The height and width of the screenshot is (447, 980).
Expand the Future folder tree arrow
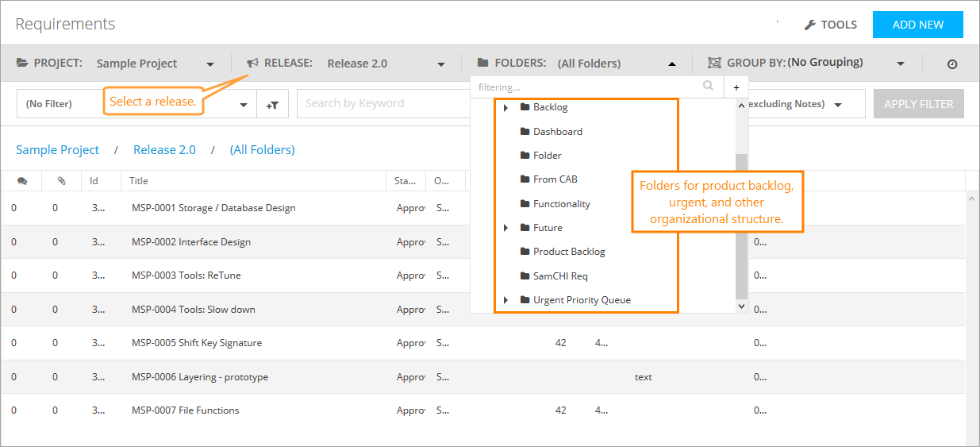click(x=506, y=228)
